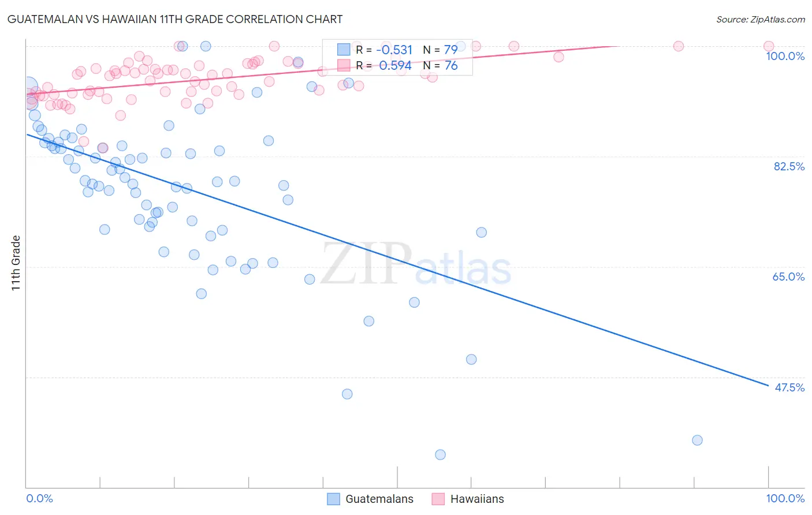Click the 65.0% y-axis label
812x515 pixels.
tap(789, 277)
